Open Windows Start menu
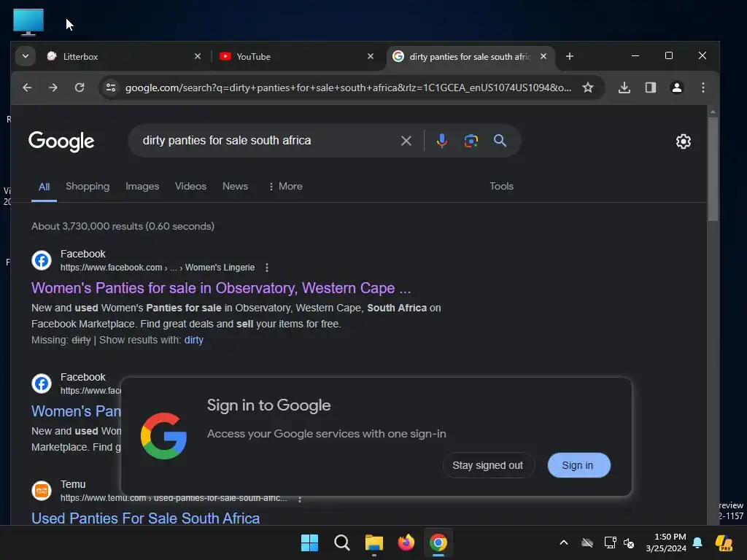 click(x=309, y=542)
